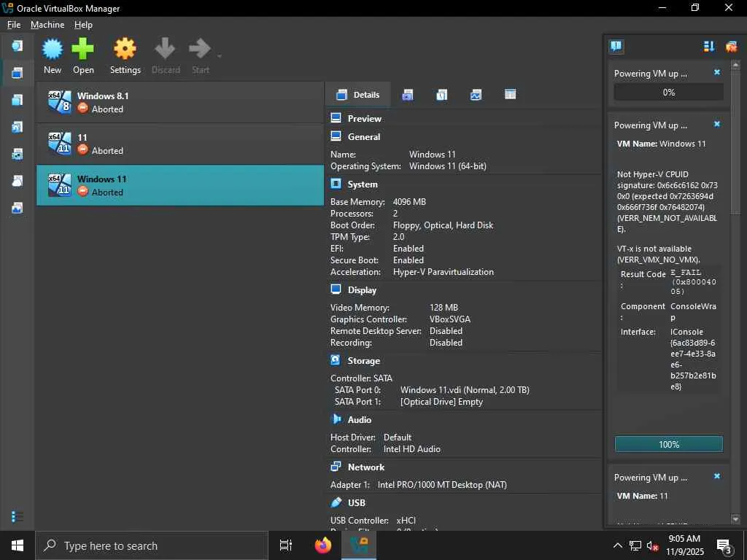Click the Windows Start button

click(x=18, y=545)
